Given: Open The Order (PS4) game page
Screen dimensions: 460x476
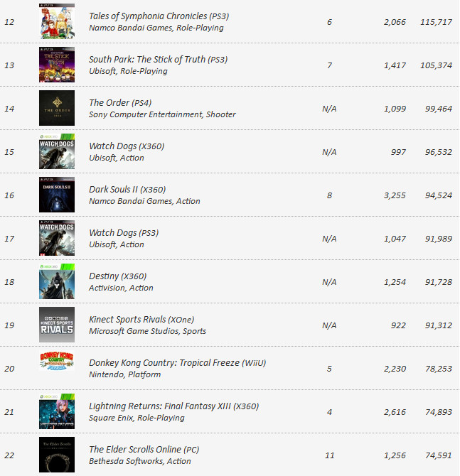Looking at the screenshot, I should 120,103.
